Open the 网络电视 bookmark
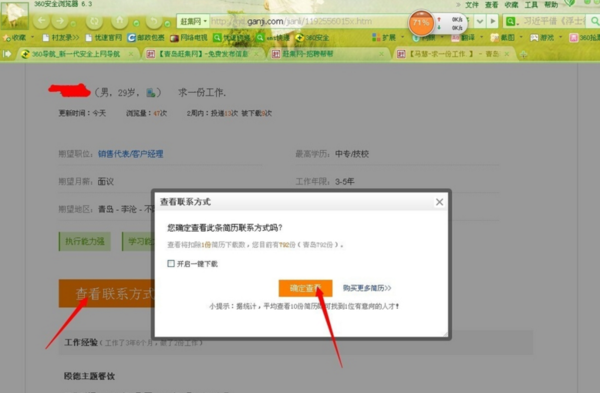Screen dimensions: 600x393 coord(189,38)
